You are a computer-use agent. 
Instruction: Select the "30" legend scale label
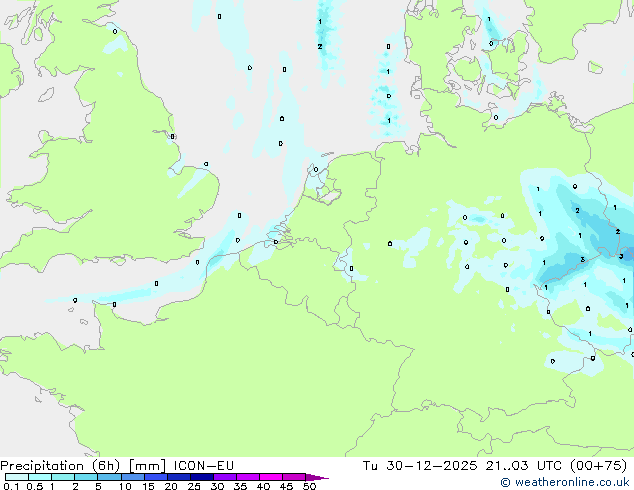click(217, 486)
